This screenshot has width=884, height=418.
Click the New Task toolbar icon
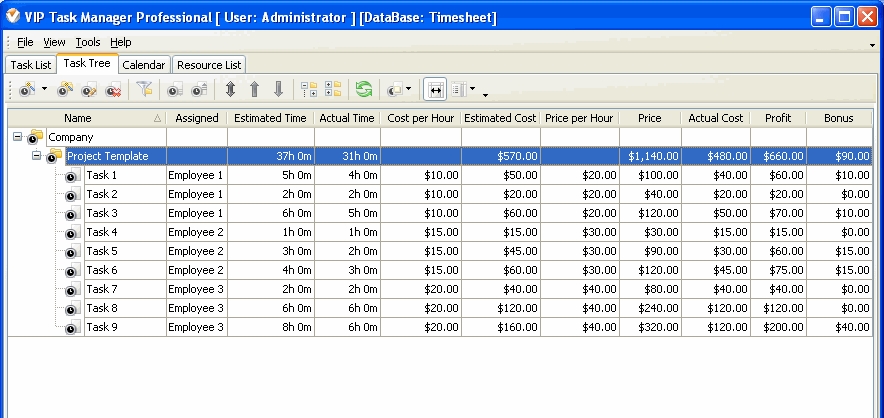66,90
